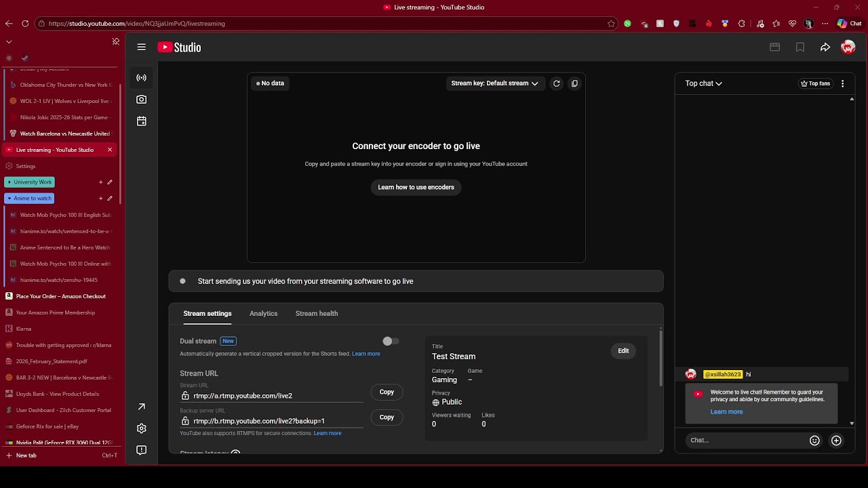Viewport: 868px width, 488px height.
Task: Click New tab in vertical tabs pane
Action: tap(61, 455)
